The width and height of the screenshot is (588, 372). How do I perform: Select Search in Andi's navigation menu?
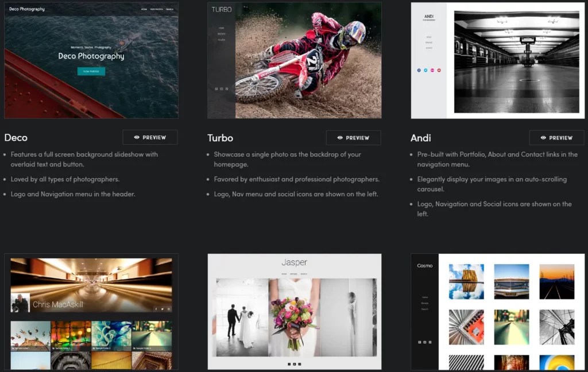428,48
